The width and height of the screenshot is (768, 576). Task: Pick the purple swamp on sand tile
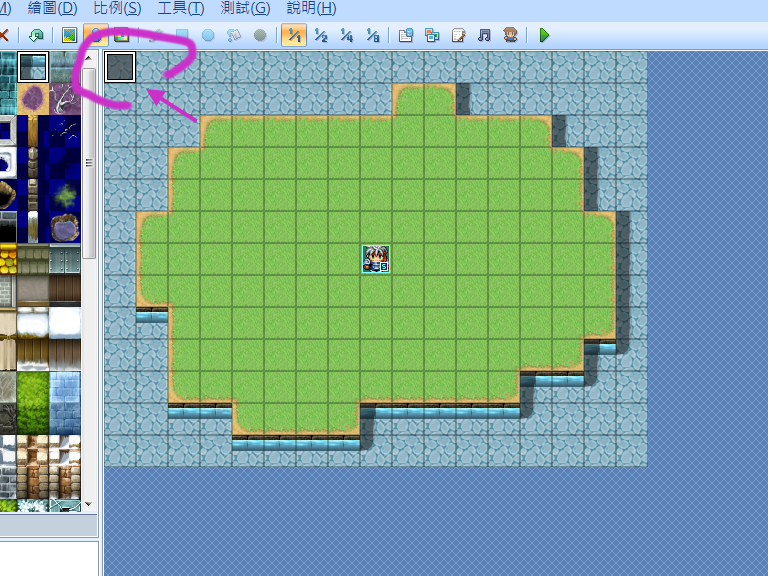(33, 98)
